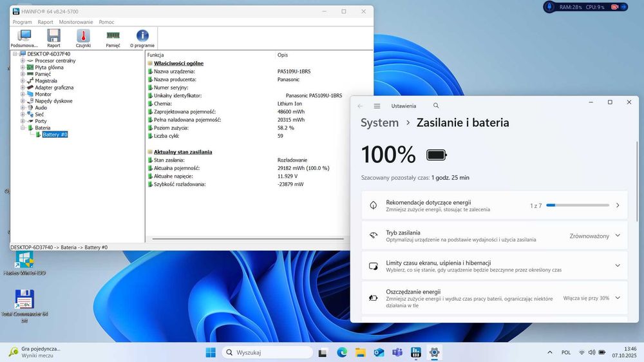
Task: Open the Zrównoważony power mode dropdown
Action: click(594, 236)
